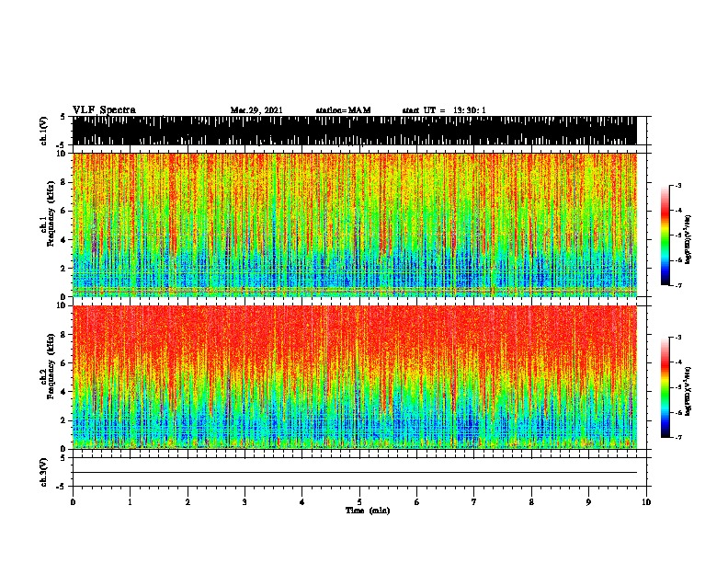Click the "-7" tick on ch.2 colorbar
The height and width of the screenshot is (563, 728).
point(678,437)
